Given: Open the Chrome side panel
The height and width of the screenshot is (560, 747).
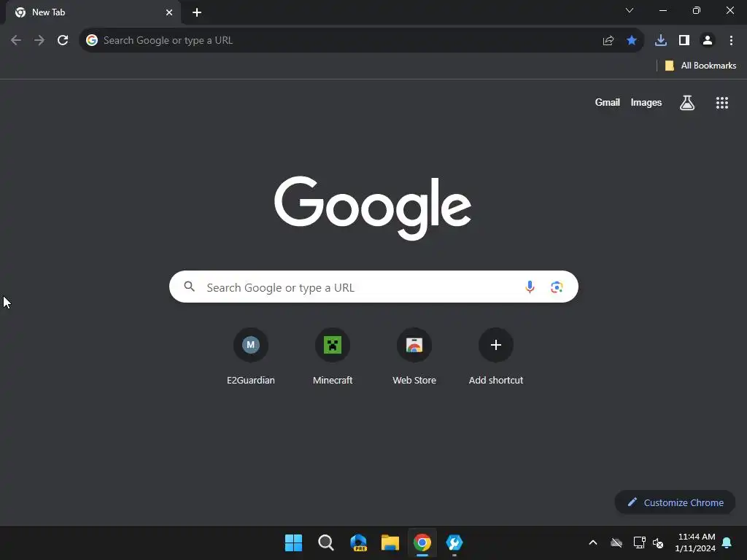Looking at the screenshot, I should [684, 41].
